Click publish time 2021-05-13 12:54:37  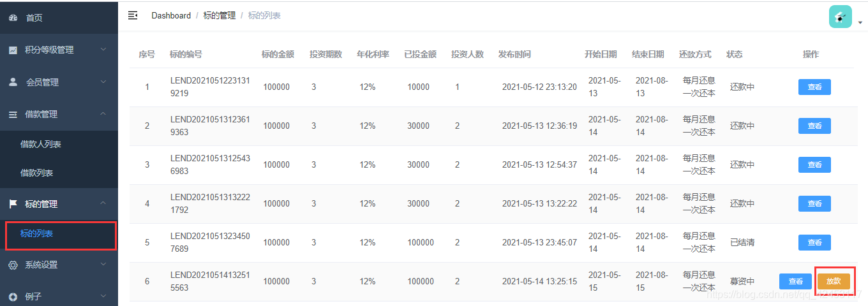539,165
